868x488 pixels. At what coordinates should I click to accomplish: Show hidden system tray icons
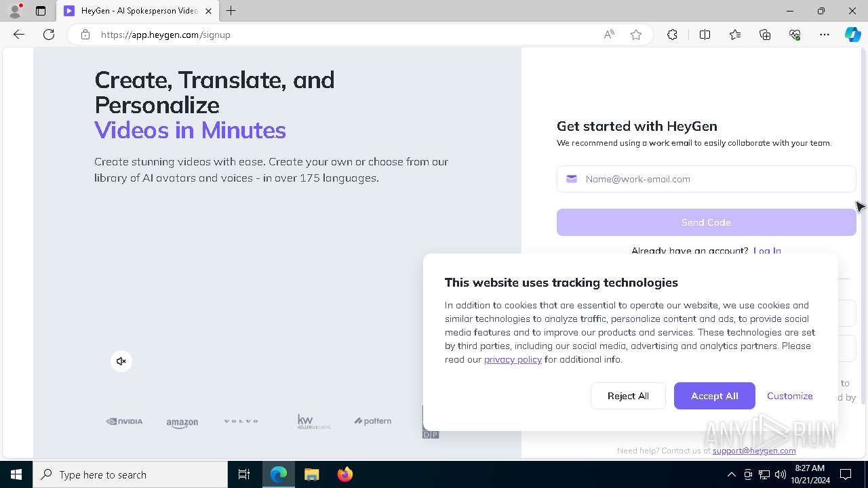(731, 474)
